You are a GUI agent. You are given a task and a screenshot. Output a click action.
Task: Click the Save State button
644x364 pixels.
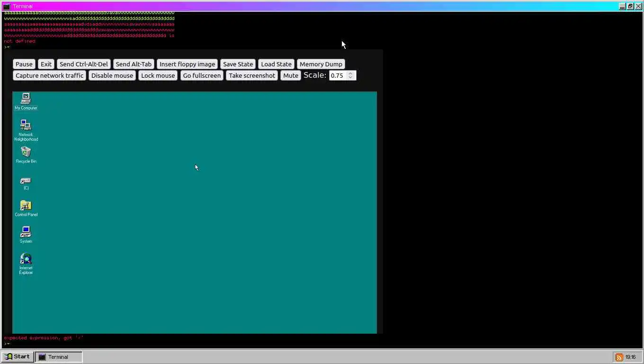coord(238,64)
